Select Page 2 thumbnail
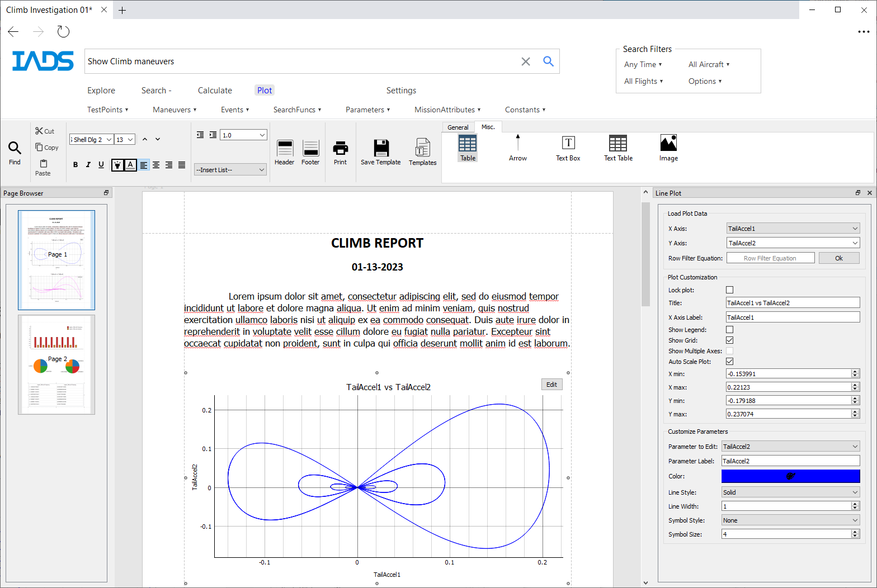This screenshot has height=588, width=877. (x=56, y=364)
